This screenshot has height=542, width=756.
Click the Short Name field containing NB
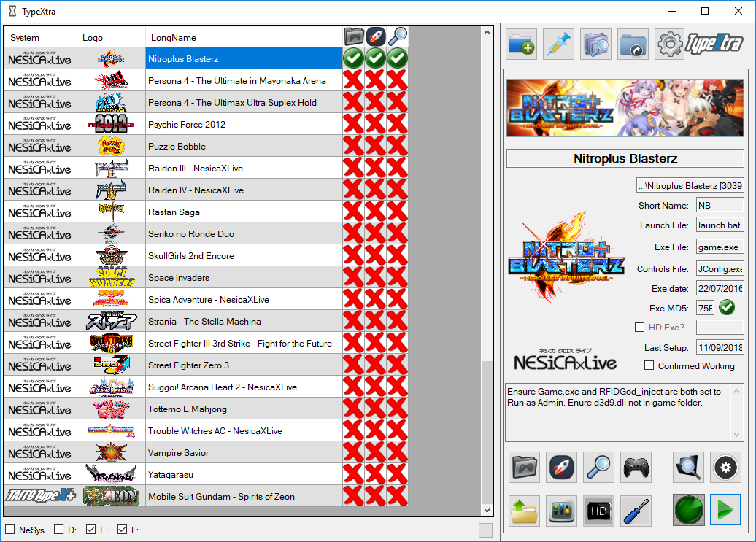pos(720,205)
